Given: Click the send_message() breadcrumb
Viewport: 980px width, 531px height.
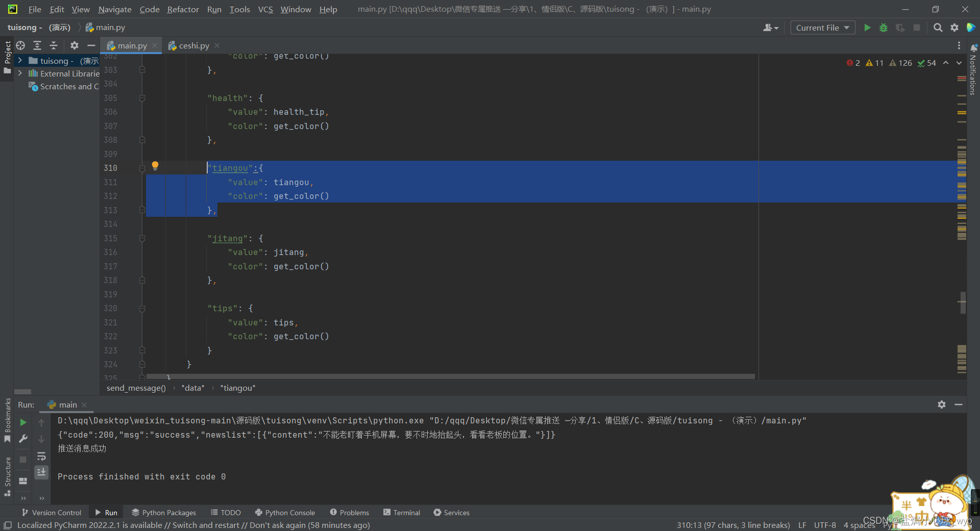Looking at the screenshot, I should (136, 388).
